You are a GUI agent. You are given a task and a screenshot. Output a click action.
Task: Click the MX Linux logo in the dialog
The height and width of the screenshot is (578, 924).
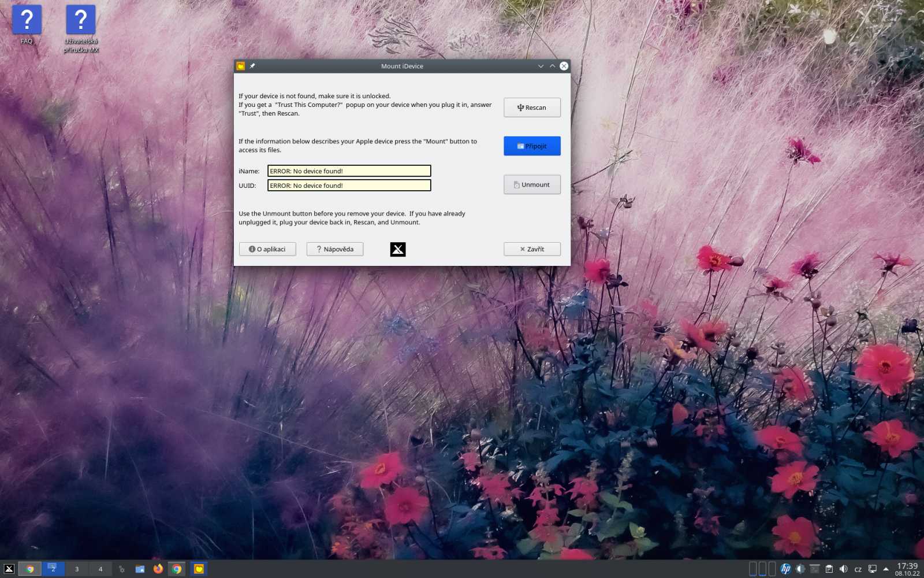[x=398, y=249]
